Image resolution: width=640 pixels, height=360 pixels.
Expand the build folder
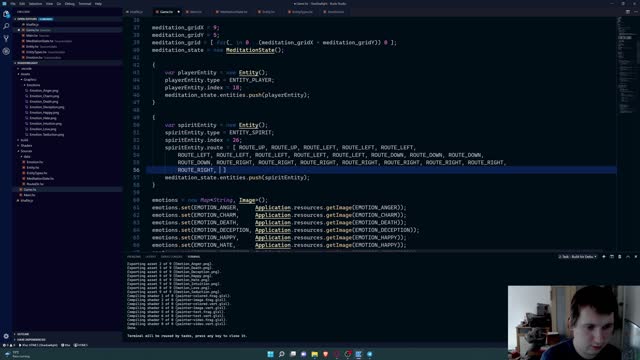[67, 140]
